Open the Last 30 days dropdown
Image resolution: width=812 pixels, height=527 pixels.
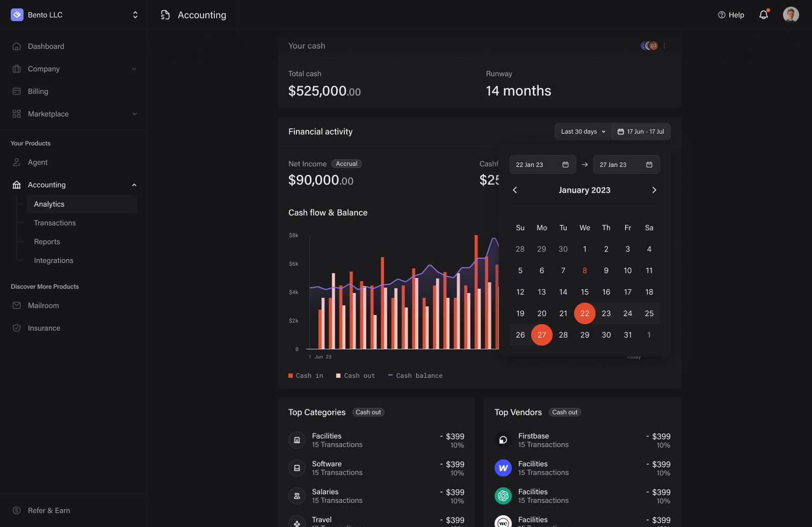click(x=583, y=131)
